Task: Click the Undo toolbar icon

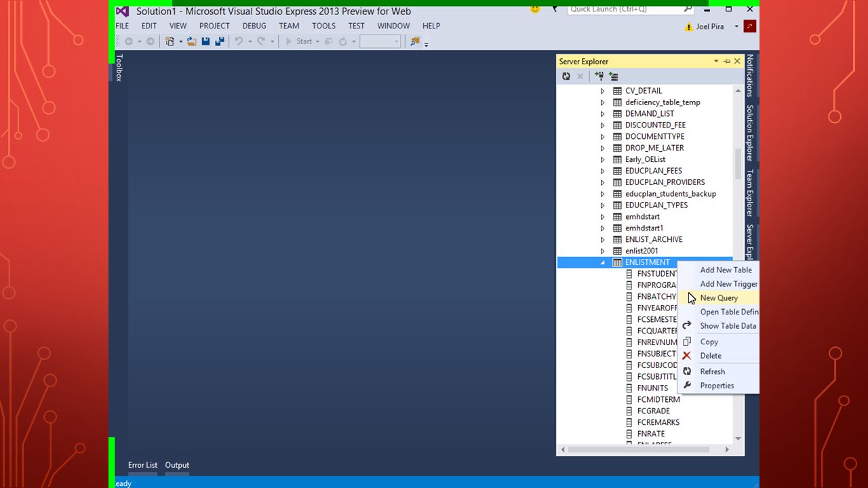Action: coord(239,41)
